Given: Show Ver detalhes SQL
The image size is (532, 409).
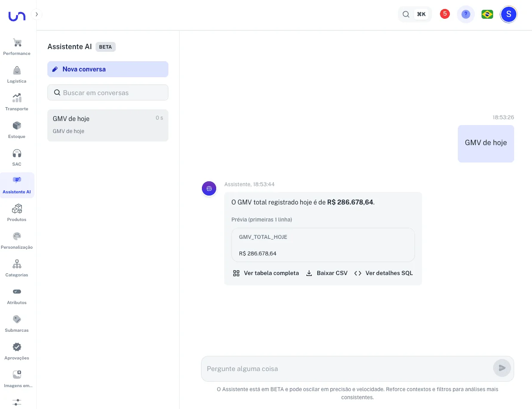Looking at the screenshot, I should 383,273.
